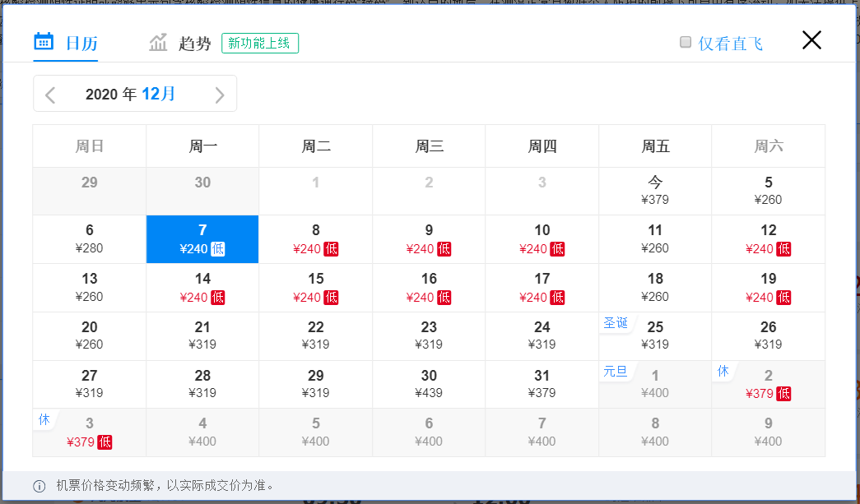The width and height of the screenshot is (860, 504).
Task: Click the 2020 年 12月 month label
Action: coord(131,94)
